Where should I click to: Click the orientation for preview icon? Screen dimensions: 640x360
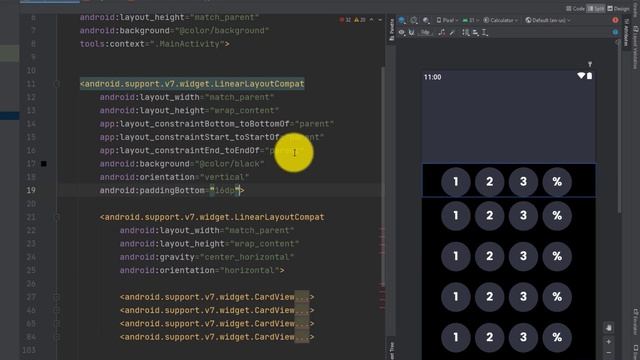[414, 20]
